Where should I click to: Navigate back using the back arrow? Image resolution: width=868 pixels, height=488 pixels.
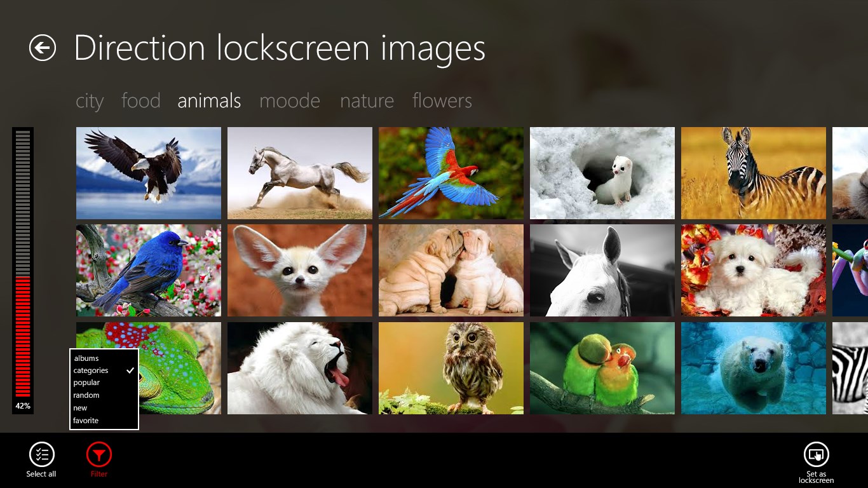click(x=43, y=48)
